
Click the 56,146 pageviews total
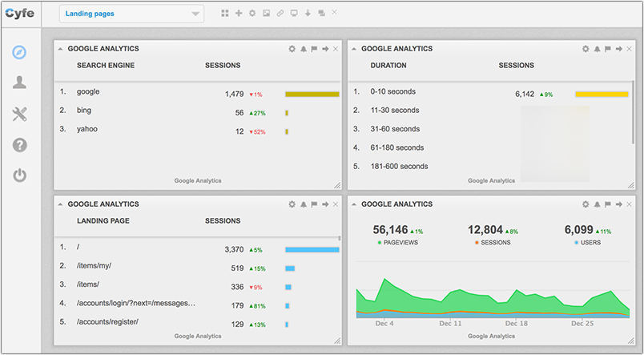click(x=390, y=230)
